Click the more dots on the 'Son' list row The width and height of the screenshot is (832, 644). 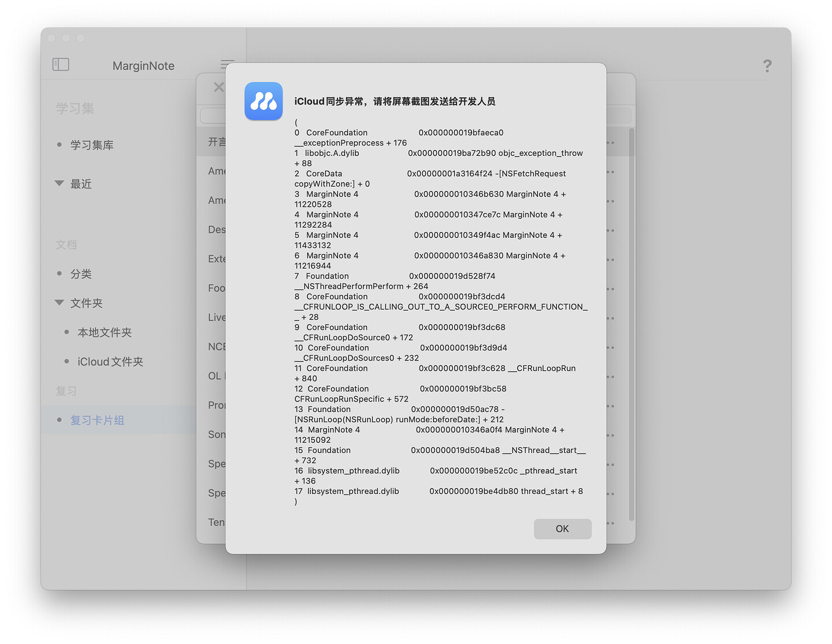click(610, 435)
